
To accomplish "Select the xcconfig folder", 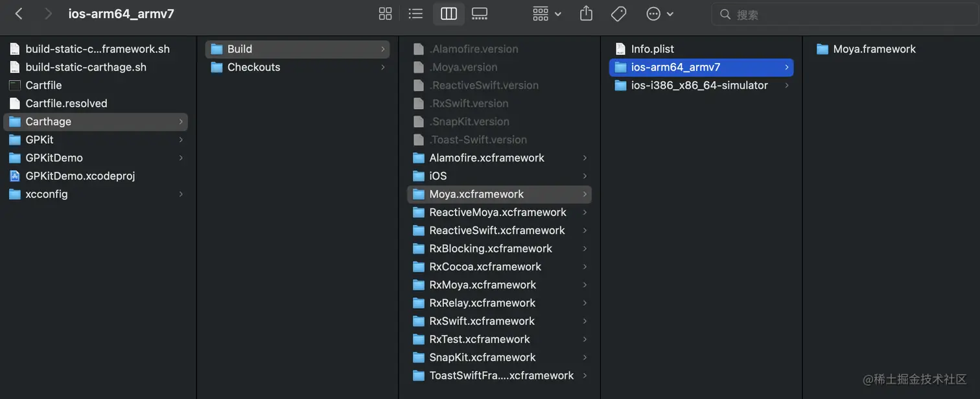I will point(95,194).
